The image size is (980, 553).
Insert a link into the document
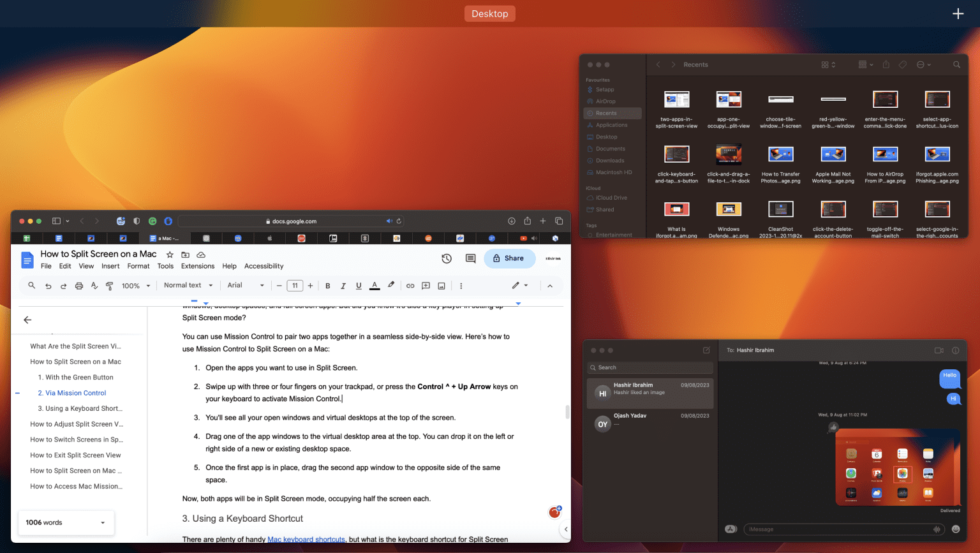tap(410, 285)
